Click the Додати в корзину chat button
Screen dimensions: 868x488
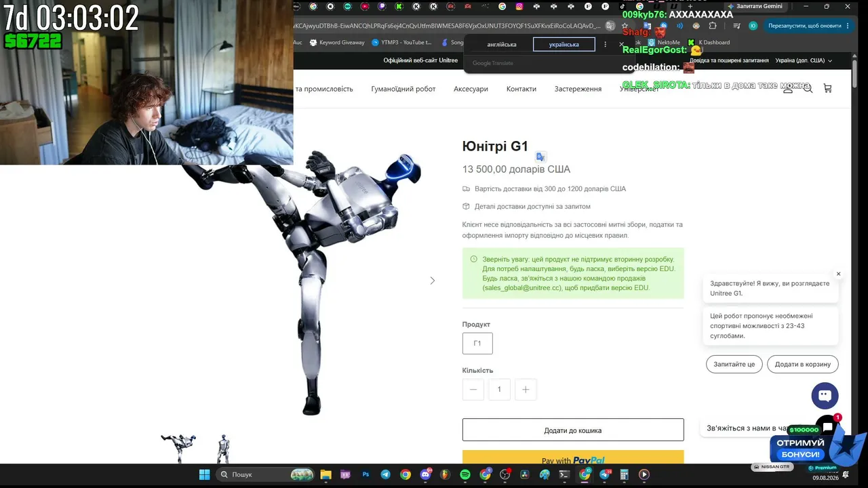(803, 364)
